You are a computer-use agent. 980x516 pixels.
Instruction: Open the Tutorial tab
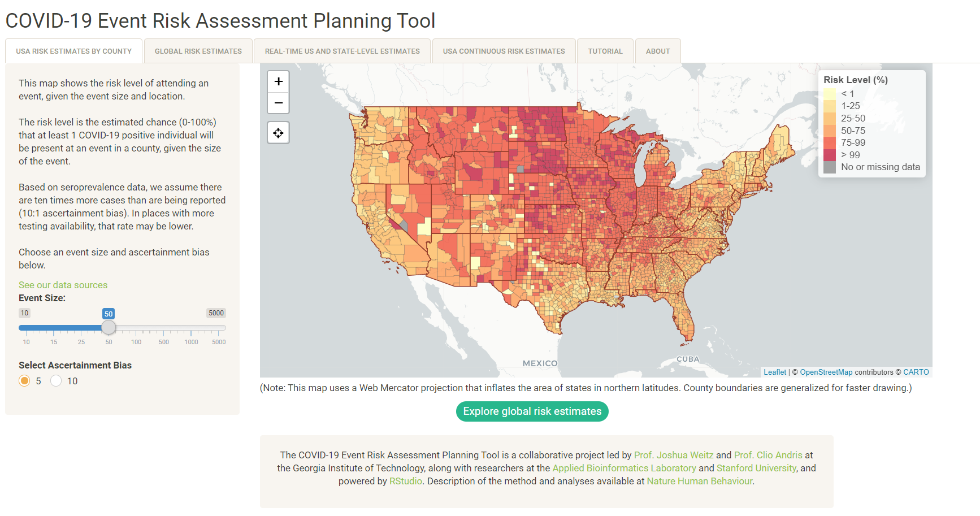coord(605,51)
